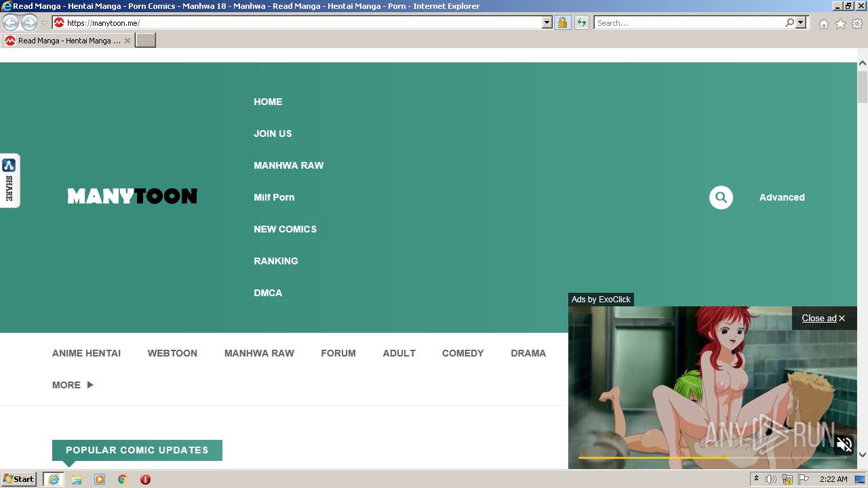Open the ADULT category link

tap(399, 353)
